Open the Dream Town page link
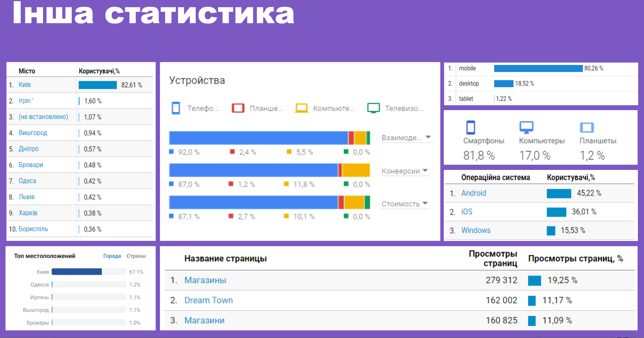This screenshot has width=644, height=338. (x=208, y=300)
